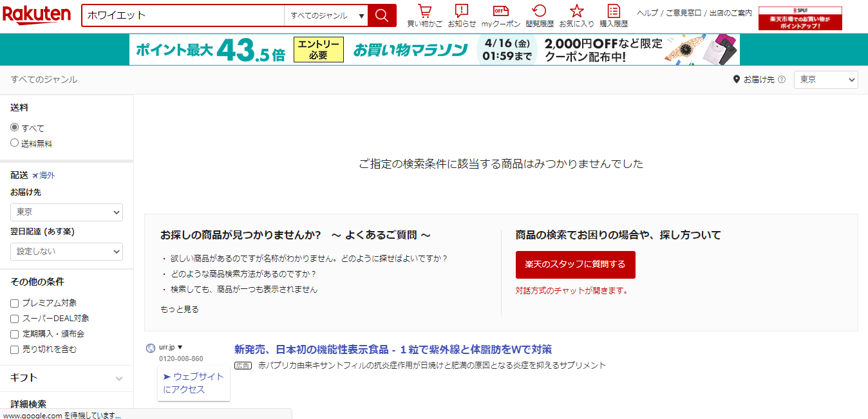The height and width of the screenshot is (419, 868).
Task: Check the プレミアム対象 checkbox
Action: (14, 303)
